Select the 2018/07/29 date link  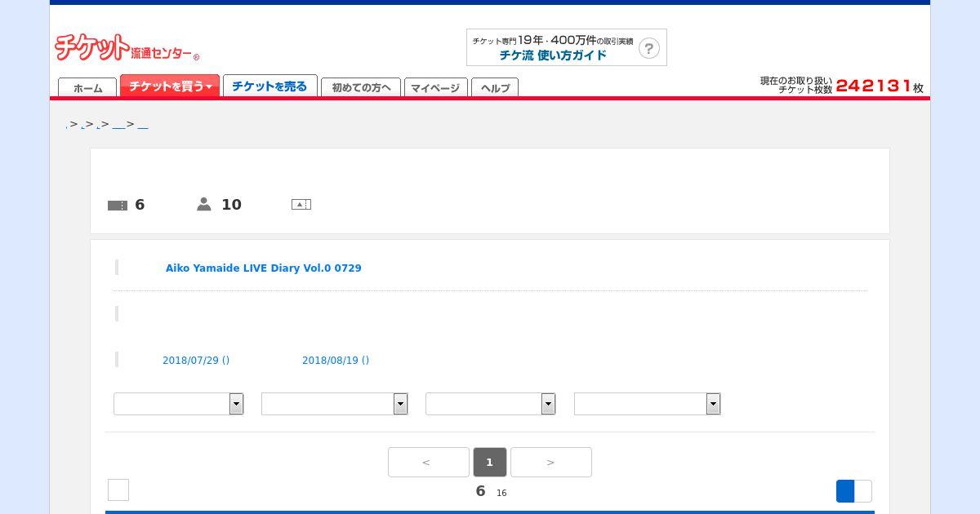[x=196, y=360]
